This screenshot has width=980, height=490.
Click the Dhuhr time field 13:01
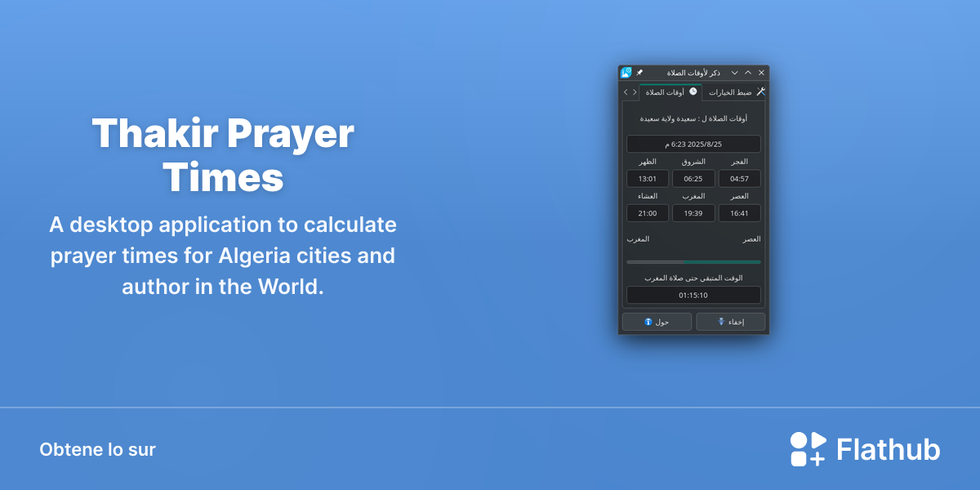648,179
